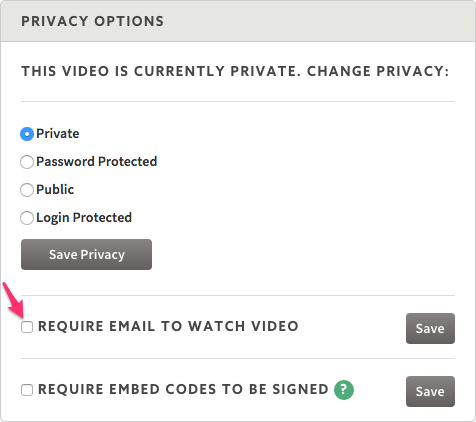Click the 'Require Email to Watch Video' label text
The image size is (476, 422).
click(x=168, y=326)
